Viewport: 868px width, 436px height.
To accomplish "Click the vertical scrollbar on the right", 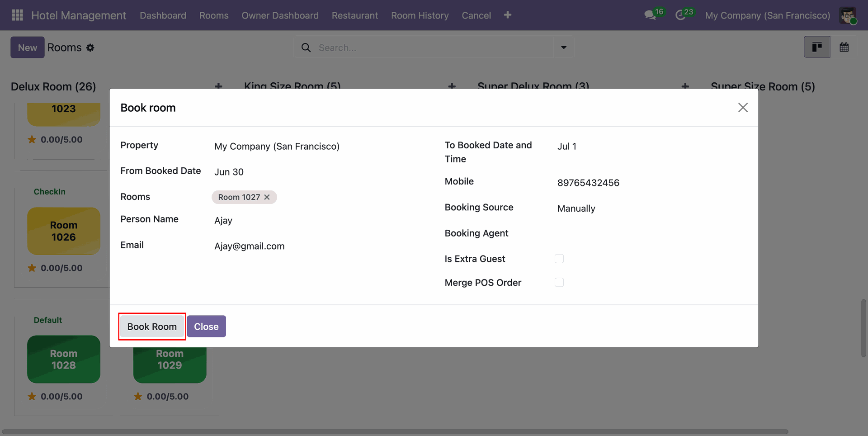I will tap(863, 328).
